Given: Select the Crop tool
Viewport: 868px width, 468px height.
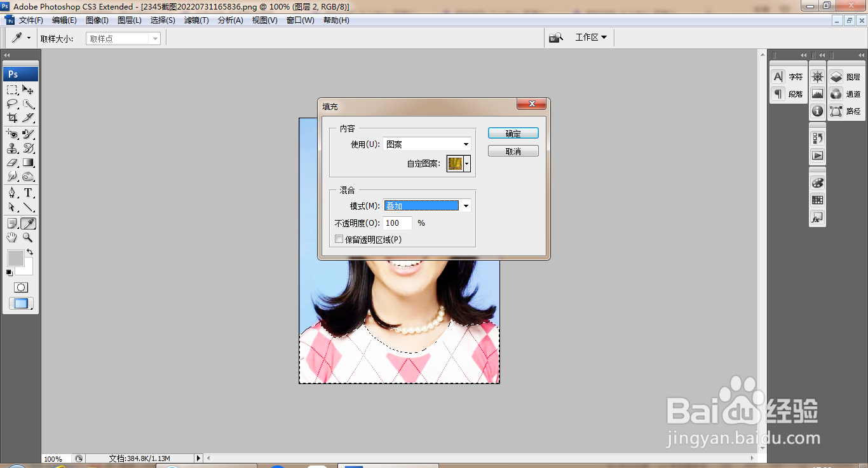Looking at the screenshot, I should pyautogui.click(x=12, y=118).
